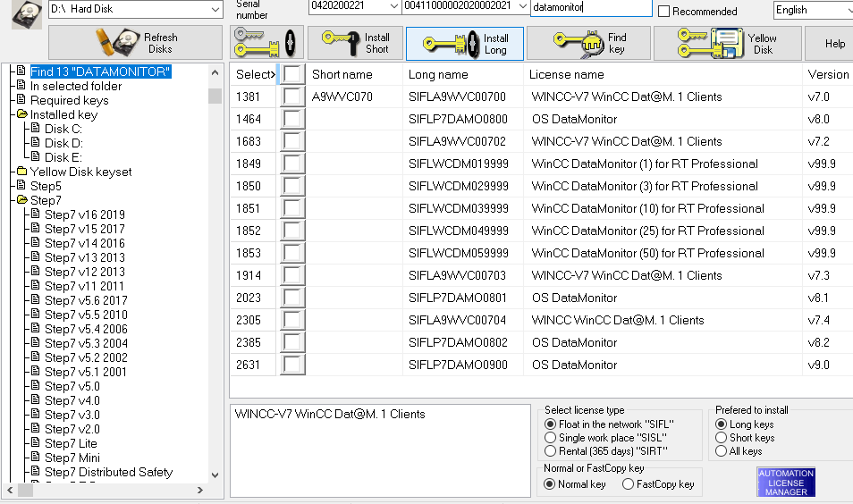Check the box for key 1853
This screenshot has height=504, width=853.
pos(292,253)
